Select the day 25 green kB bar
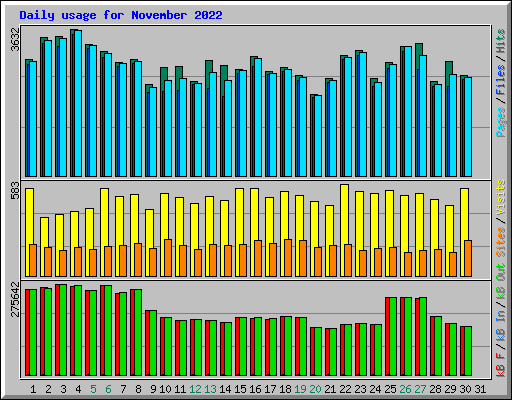Screen dimensions: 512x400 point(393,337)
